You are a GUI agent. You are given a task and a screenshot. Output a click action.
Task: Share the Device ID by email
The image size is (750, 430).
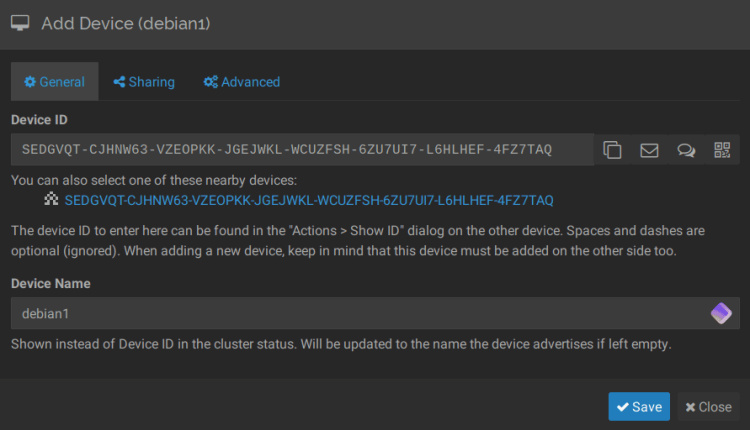tap(649, 151)
